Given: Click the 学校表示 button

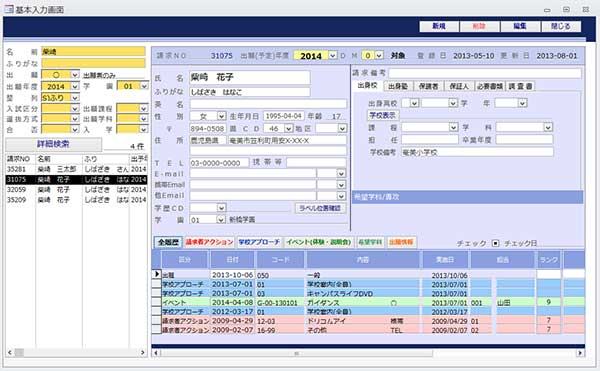Looking at the screenshot, I should pos(383,115).
